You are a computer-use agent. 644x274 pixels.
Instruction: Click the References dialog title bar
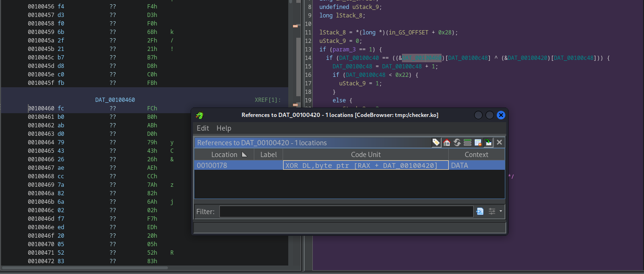click(340, 115)
